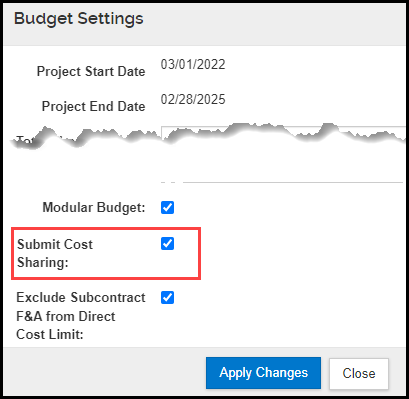This screenshot has width=409, height=399.
Task: Focus the partially hidden input field below End Date
Action: [x=283, y=133]
